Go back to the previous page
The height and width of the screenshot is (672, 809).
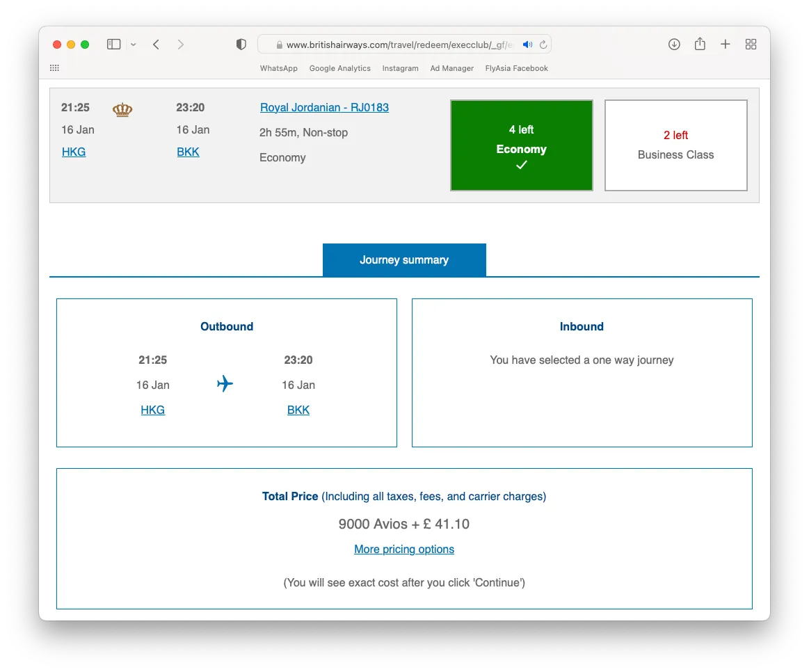(x=156, y=45)
